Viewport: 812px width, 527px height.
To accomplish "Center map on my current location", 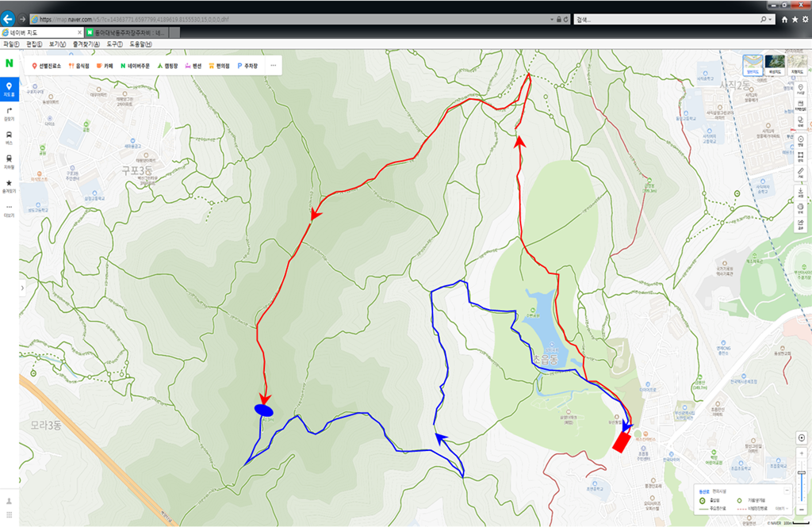I will pyautogui.click(x=802, y=438).
